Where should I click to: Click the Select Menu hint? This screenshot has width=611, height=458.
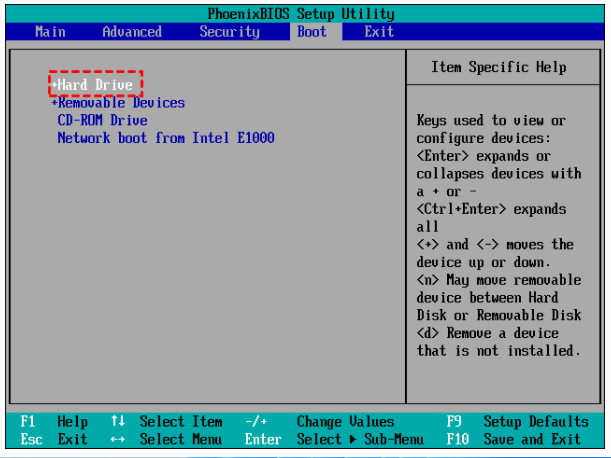[x=181, y=439]
